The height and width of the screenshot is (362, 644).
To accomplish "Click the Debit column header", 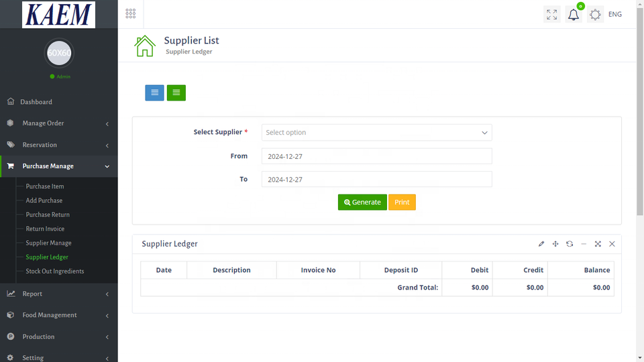I will pos(468,270).
